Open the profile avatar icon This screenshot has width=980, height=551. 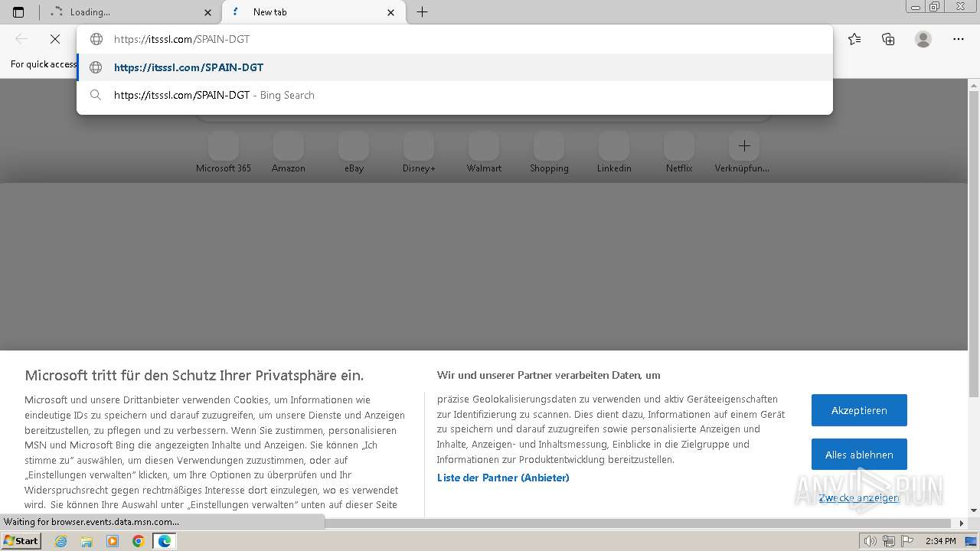click(x=923, y=39)
